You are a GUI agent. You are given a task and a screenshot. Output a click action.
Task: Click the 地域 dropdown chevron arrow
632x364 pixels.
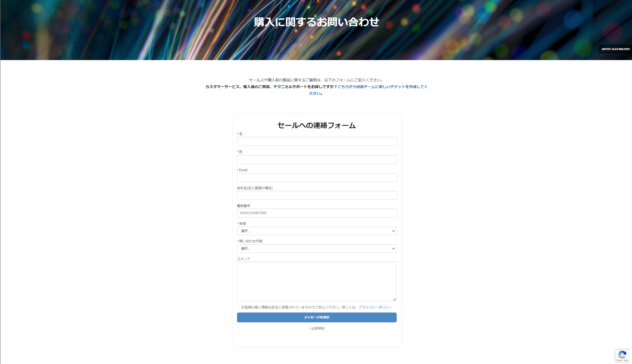tap(393, 231)
